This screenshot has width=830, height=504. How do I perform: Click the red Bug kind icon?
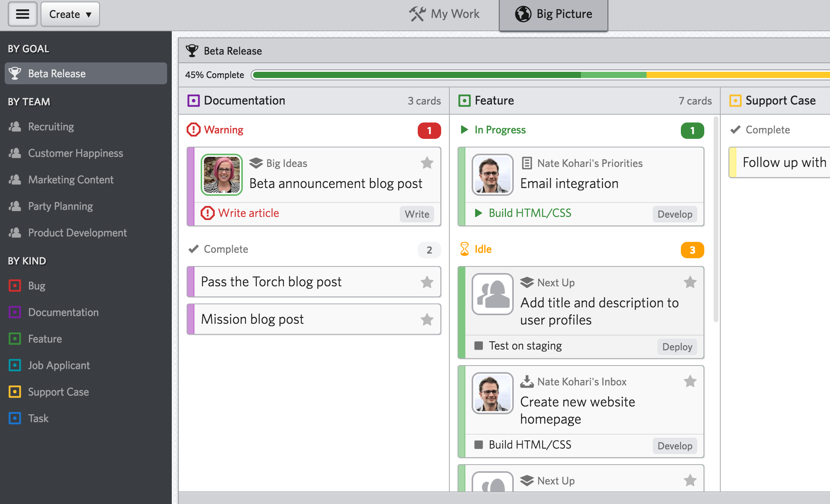(x=15, y=286)
